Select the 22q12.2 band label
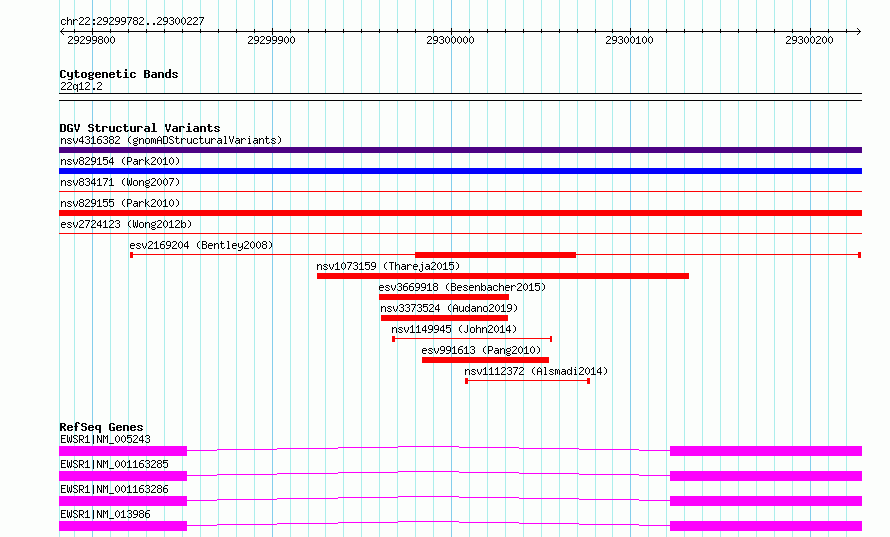890x537 pixels. (81, 86)
